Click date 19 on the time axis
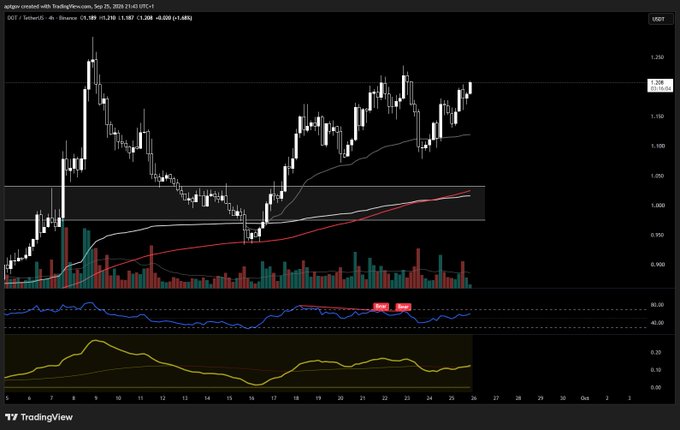This screenshot has width=680, height=430. click(318, 398)
